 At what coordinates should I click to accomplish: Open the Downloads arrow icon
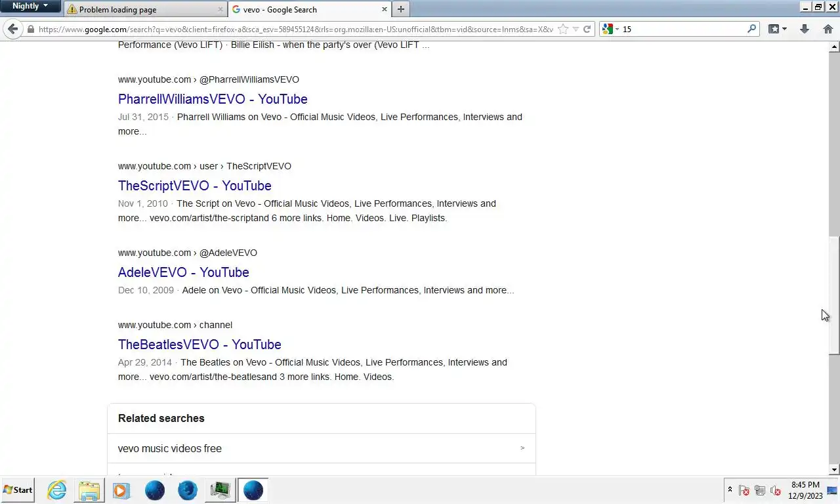[804, 29]
